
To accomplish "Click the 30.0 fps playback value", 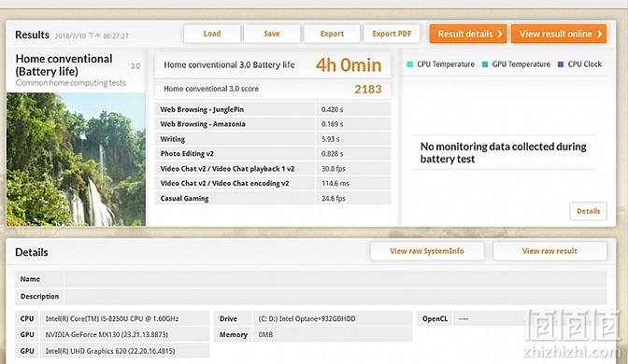I will coord(334,168).
